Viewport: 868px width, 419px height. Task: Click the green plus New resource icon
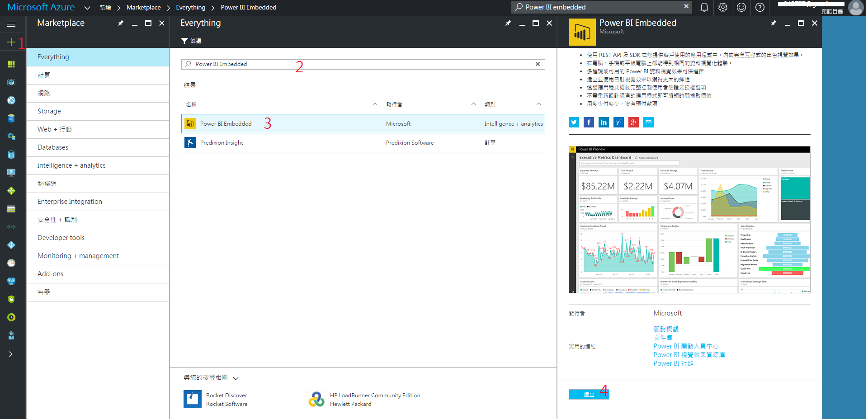coord(11,42)
